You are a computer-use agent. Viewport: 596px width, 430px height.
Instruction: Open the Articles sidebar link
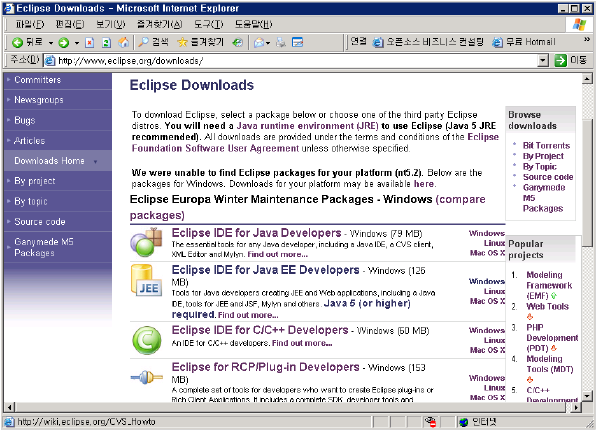[29, 141]
